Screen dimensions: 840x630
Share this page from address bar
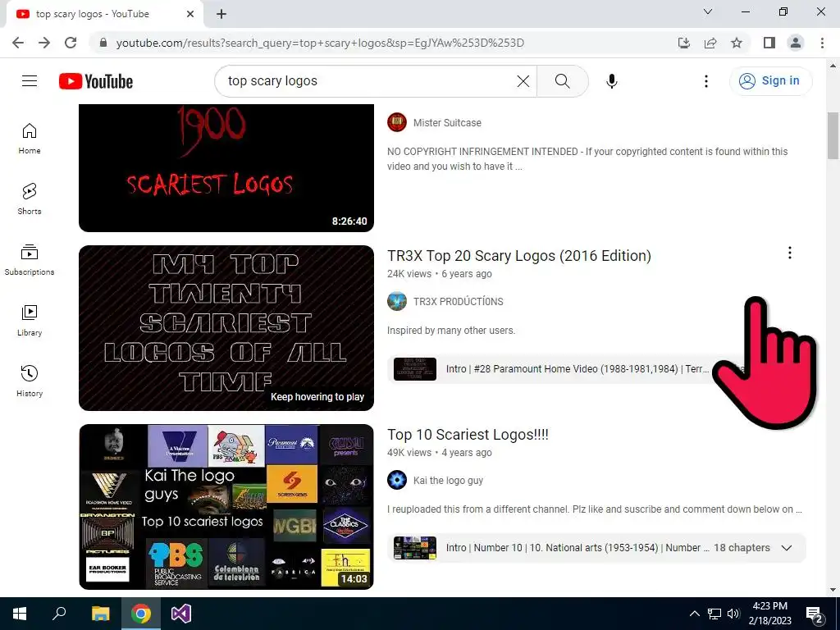pos(710,43)
